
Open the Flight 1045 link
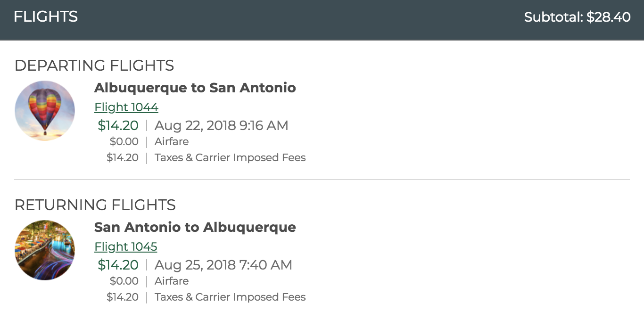[x=126, y=247]
